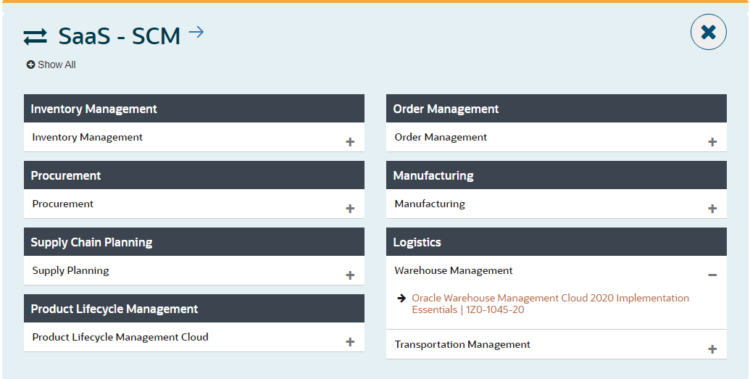Select the Product Lifecycle Management Cloud row label
This screenshot has width=750, height=379.
coord(120,337)
